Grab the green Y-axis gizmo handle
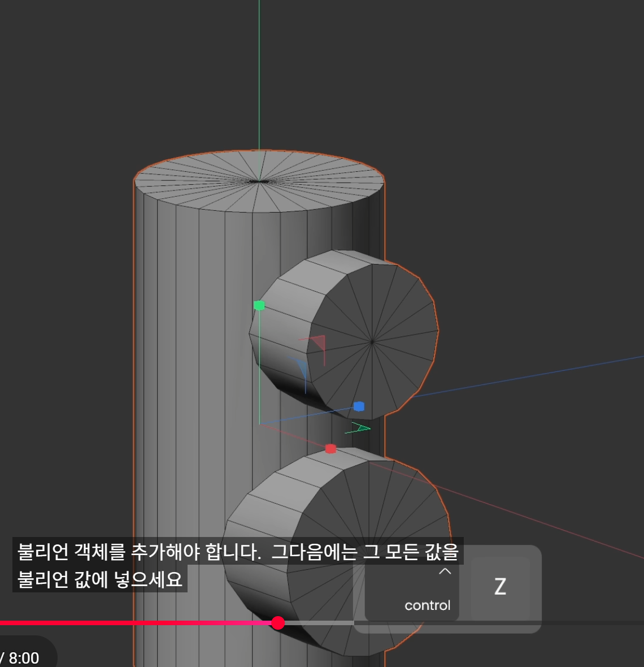644x667 pixels. coord(259,305)
